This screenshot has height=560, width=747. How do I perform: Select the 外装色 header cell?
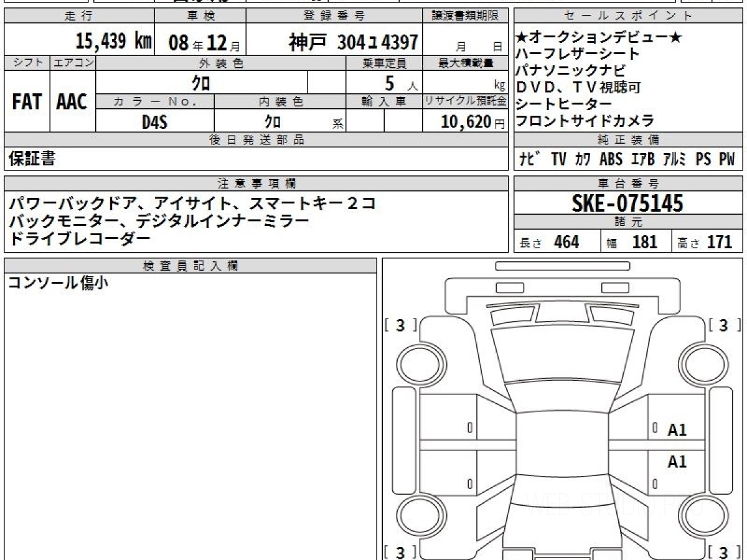click(x=221, y=63)
